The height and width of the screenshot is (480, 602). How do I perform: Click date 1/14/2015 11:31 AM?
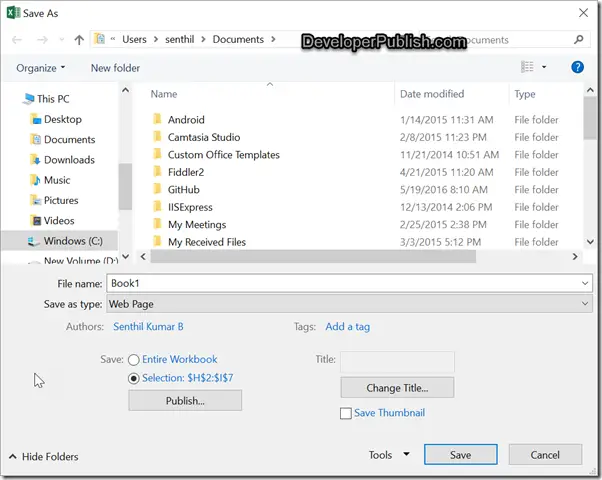(447, 120)
